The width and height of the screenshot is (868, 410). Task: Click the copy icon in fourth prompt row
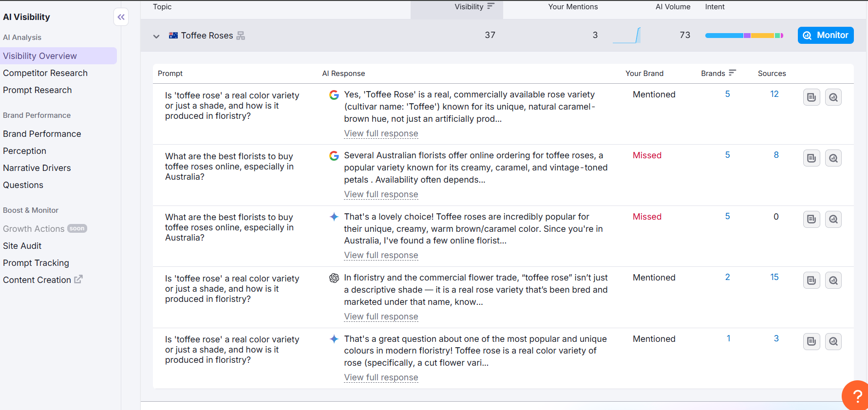pos(811,280)
